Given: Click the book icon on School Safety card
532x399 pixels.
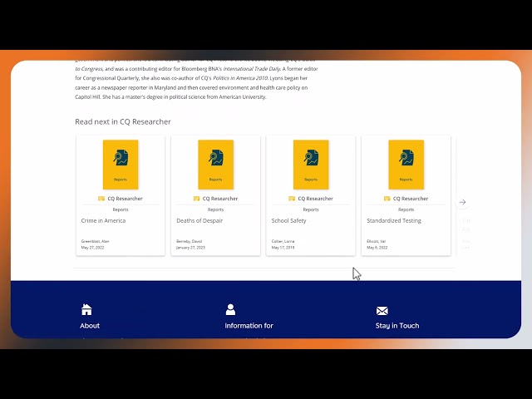Looking at the screenshot, I should [292, 199].
